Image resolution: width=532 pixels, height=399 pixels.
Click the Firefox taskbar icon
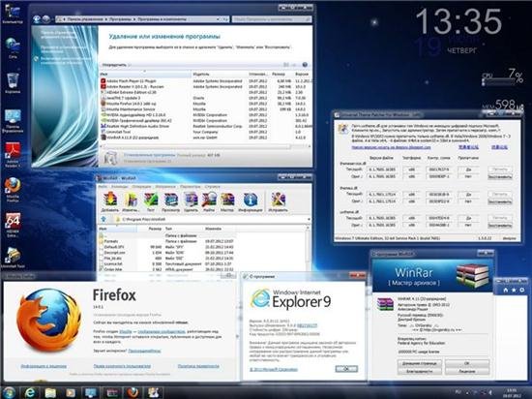(133, 392)
